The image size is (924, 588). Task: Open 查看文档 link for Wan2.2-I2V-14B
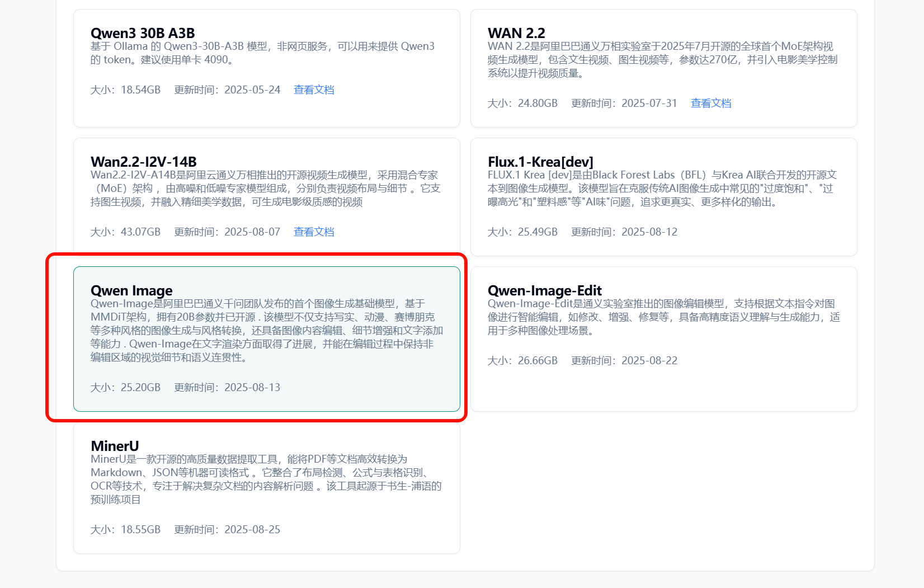[313, 232]
